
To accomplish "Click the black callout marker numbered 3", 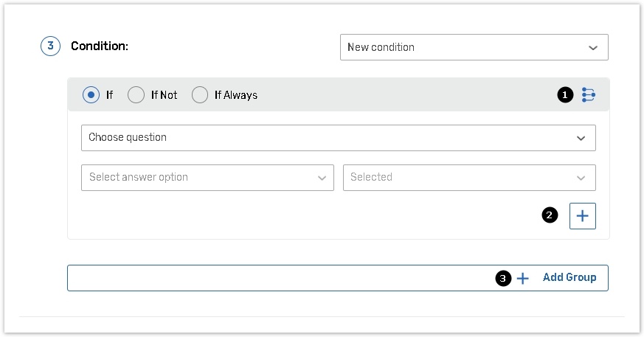I will (503, 278).
